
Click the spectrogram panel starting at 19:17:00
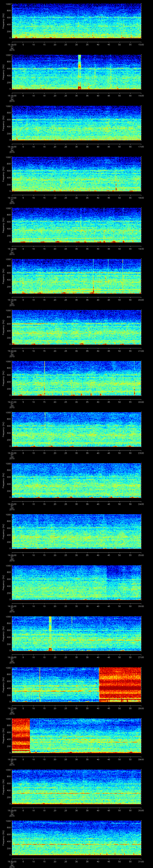[x=76, y=174]
